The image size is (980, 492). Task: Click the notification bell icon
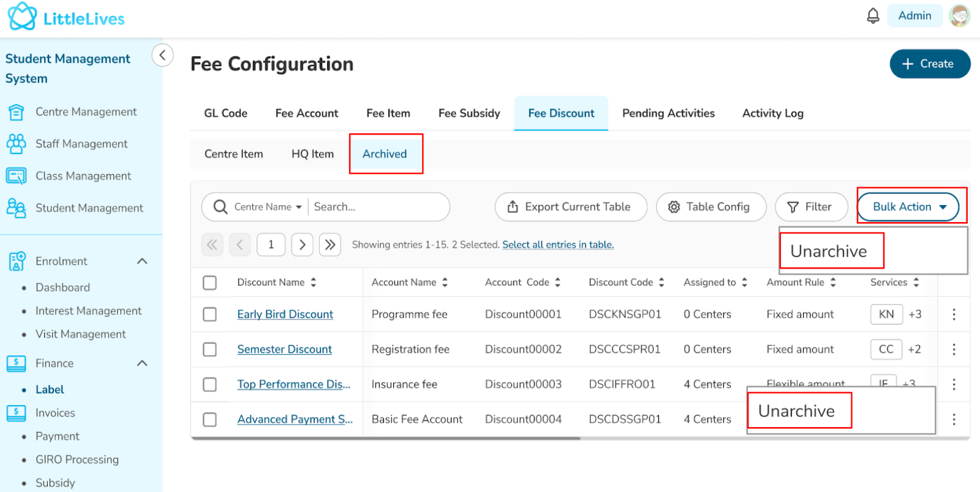click(873, 16)
